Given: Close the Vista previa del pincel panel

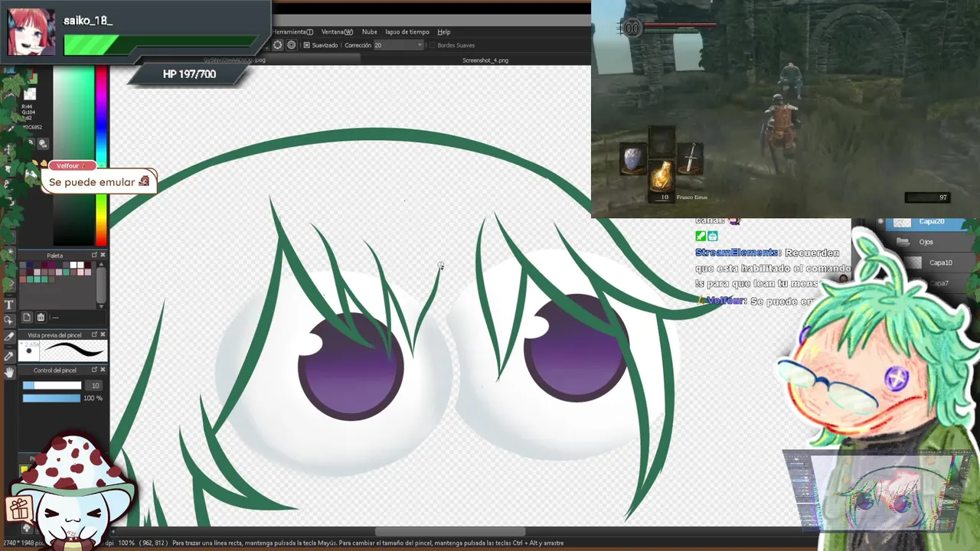Looking at the screenshot, I should tap(103, 334).
